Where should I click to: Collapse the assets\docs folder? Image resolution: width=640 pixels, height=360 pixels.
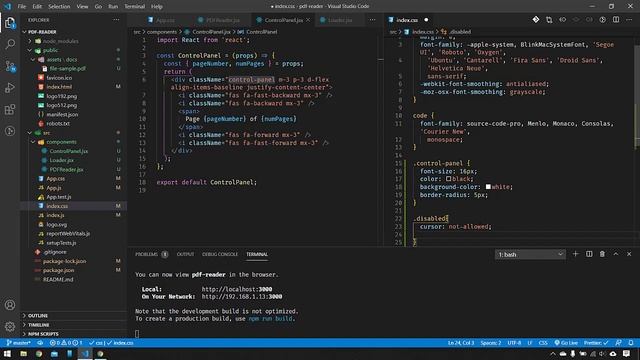33,59
